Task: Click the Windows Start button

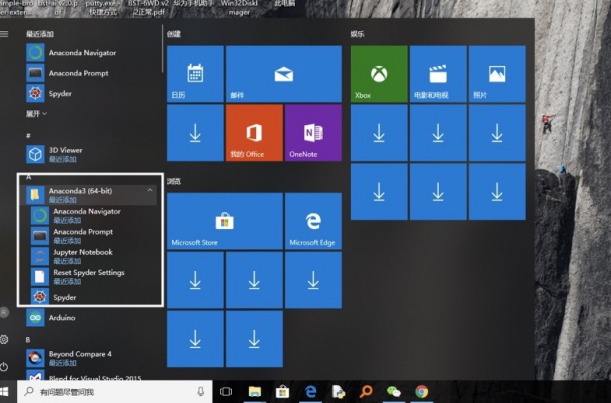Action: pyautogui.click(x=4, y=391)
